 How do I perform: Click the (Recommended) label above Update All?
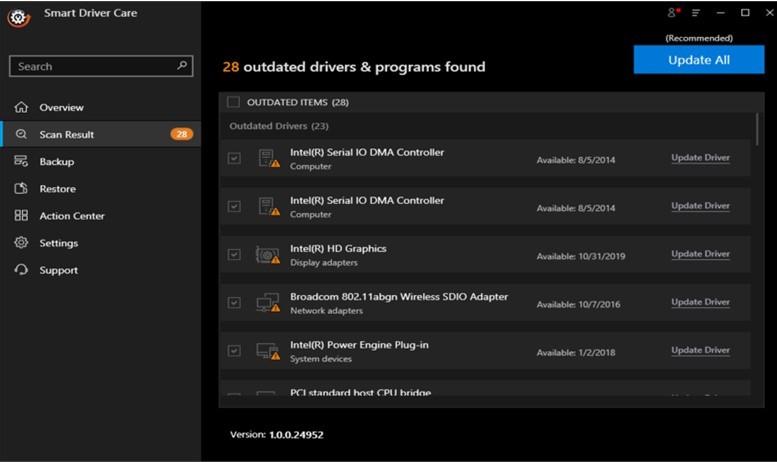click(x=699, y=38)
